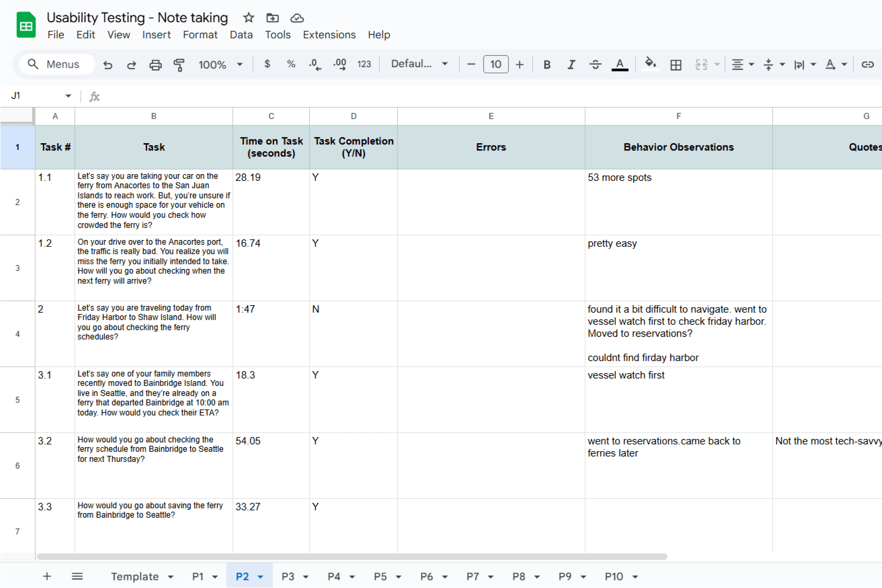Decrease decimal places
882x588 pixels.
pos(315,64)
